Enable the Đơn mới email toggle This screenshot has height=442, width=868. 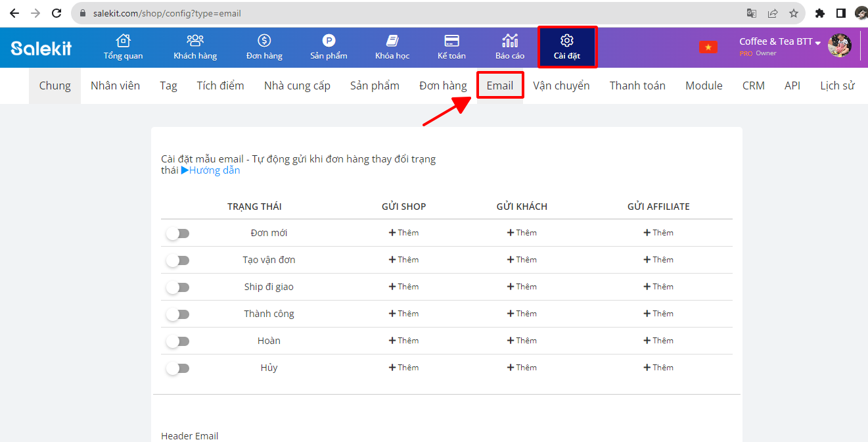[x=177, y=233]
